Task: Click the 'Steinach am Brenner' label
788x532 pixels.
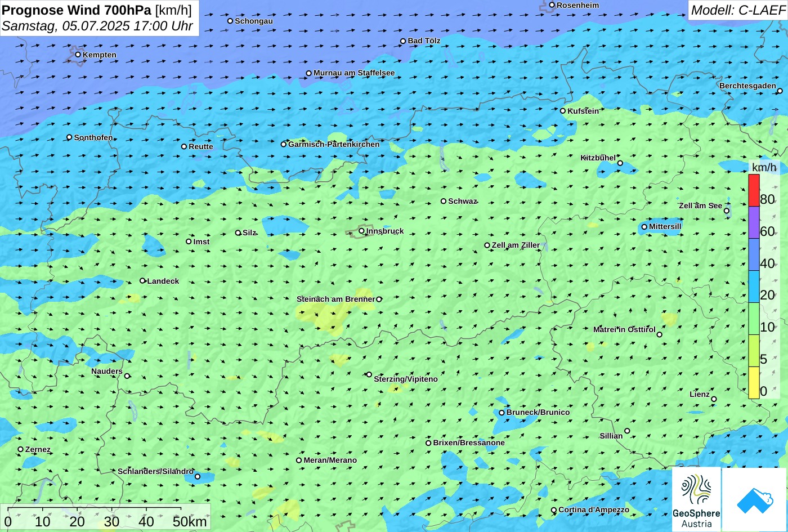Action: [x=335, y=299]
